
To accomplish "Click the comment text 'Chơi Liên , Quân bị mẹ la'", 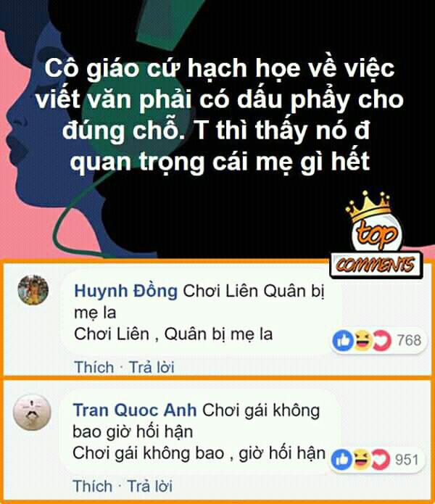I will (173, 334).
